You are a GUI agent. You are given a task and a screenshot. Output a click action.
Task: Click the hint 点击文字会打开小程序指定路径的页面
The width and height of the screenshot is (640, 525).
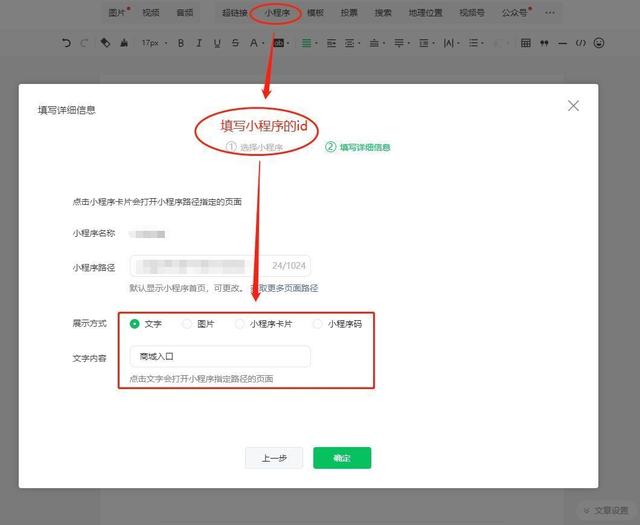pyautogui.click(x=201, y=378)
